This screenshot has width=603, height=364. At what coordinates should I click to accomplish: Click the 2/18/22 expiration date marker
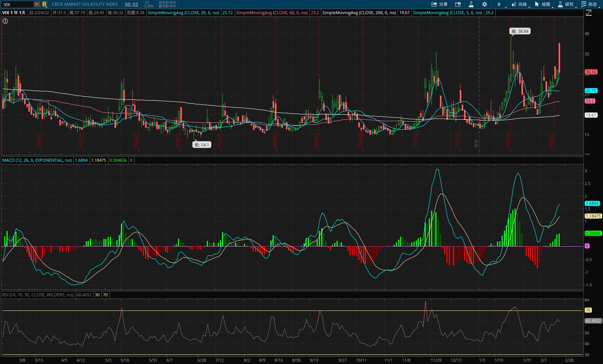click(x=552, y=140)
